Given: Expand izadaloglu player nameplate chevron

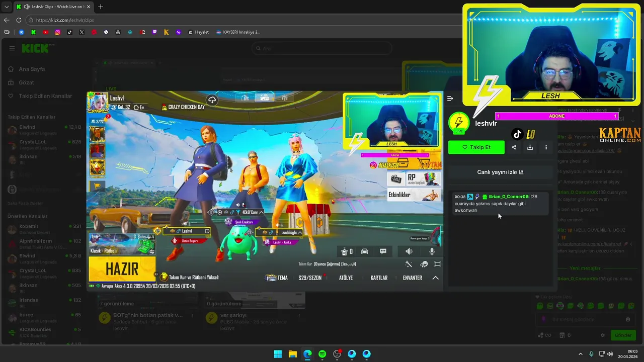Looking at the screenshot, I should 300,232.
